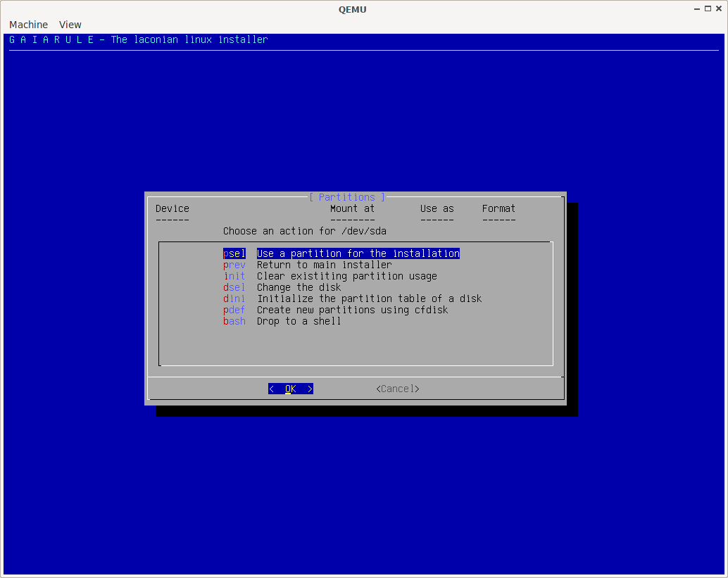Pick 'Create new partitions using cfdisk'
728x578 pixels.
coord(352,310)
